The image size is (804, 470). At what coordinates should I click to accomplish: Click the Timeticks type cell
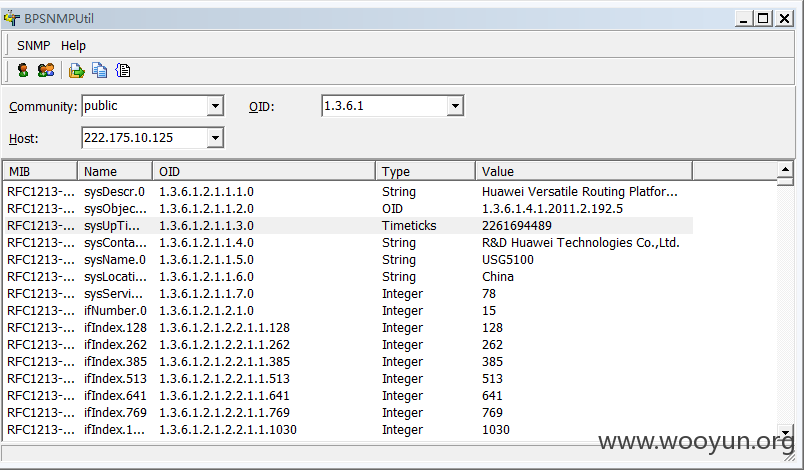click(409, 226)
